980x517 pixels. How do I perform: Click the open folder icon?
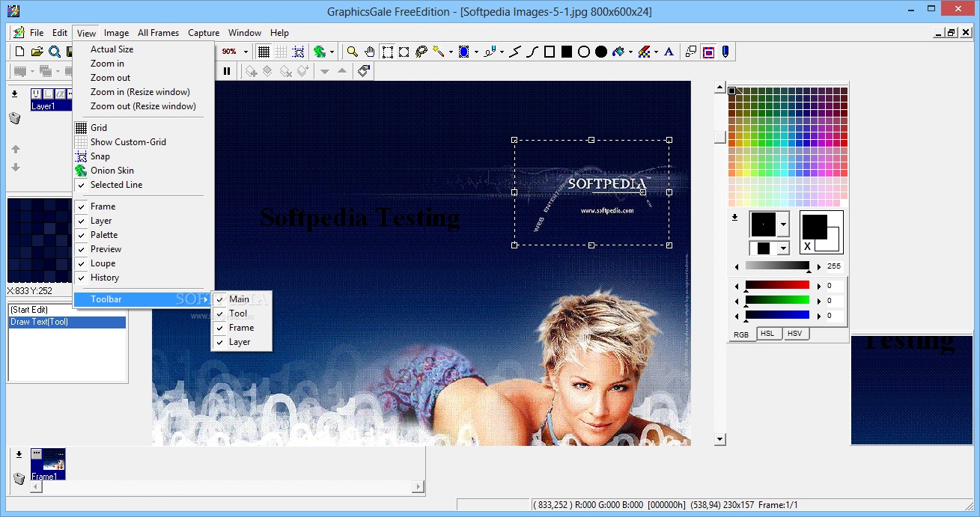(x=37, y=52)
